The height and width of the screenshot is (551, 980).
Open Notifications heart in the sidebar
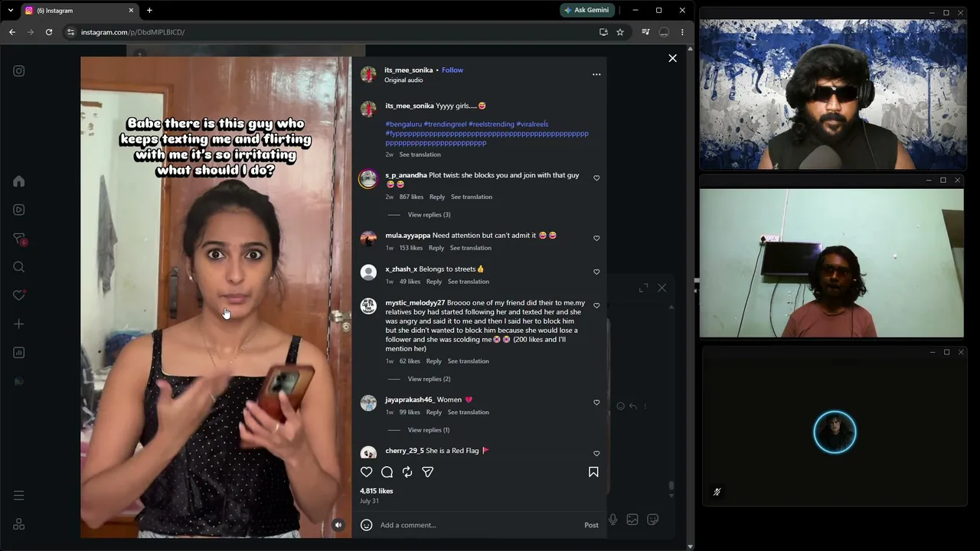19,295
